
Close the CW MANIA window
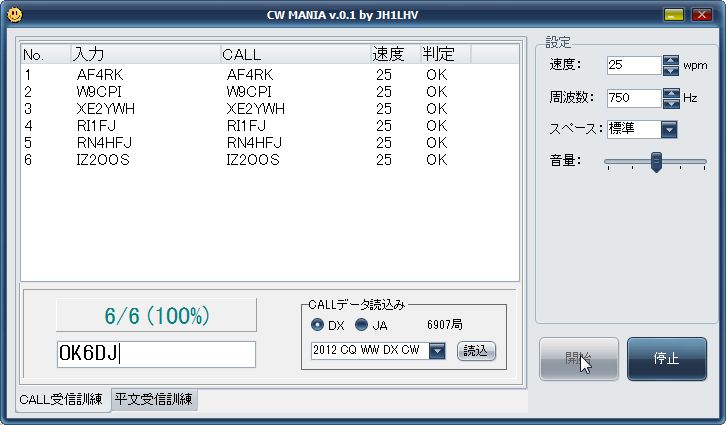coord(701,15)
